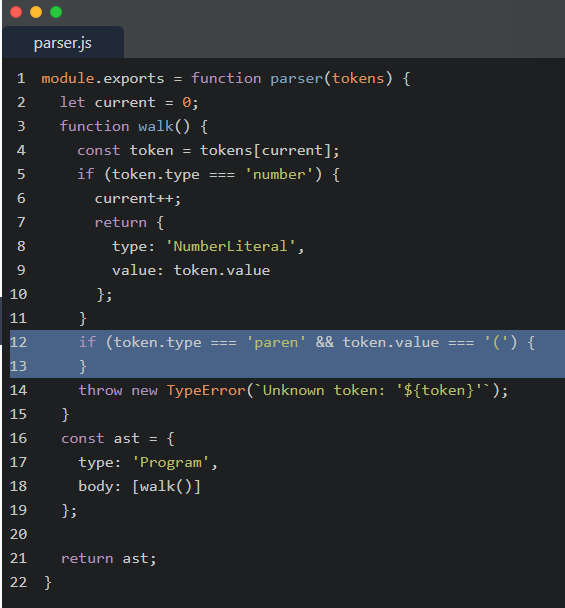Click 'tokens' parameter on line 1
The height and width of the screenshot is (608, 565).
click(x=358, y=79)
